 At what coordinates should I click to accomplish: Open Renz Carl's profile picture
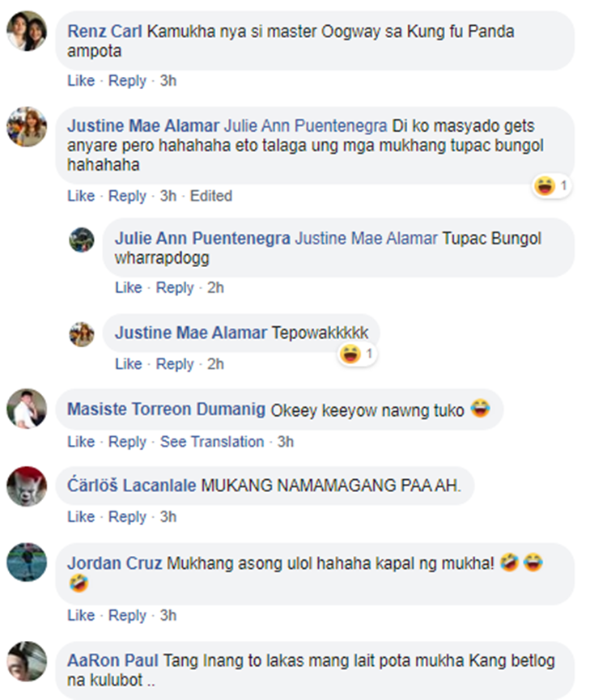tap(27, 32)
